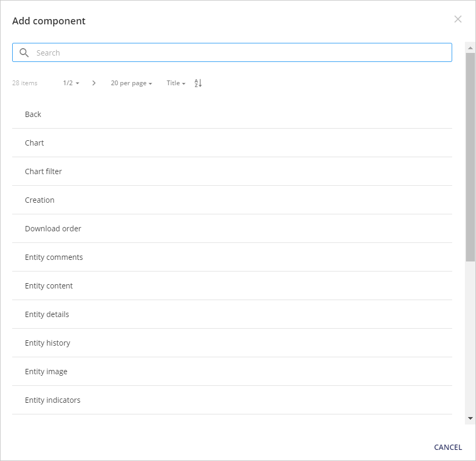
Task: Click the scrollbar up arrow
Action: tap(470, 48)
